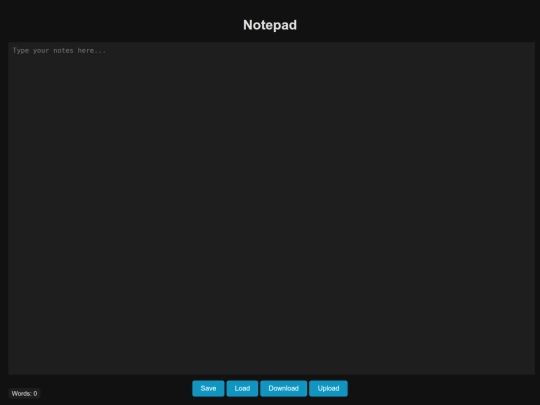Download the note as a file
The image size is (540, 405).
click(283, 388)
